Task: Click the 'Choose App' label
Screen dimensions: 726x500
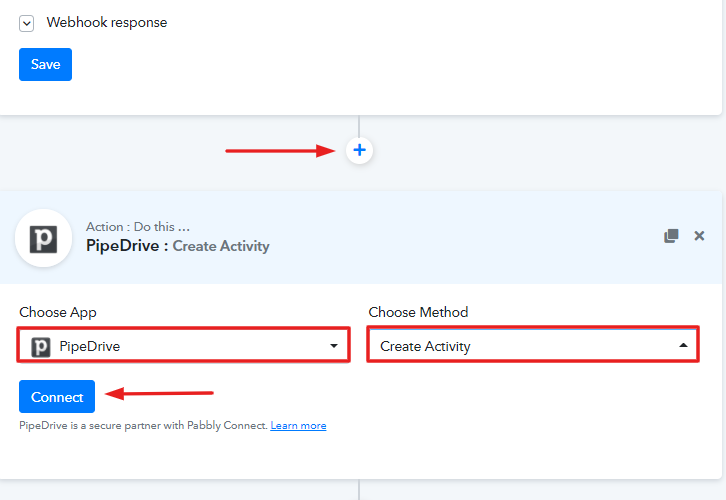Action: pos(58,312)
